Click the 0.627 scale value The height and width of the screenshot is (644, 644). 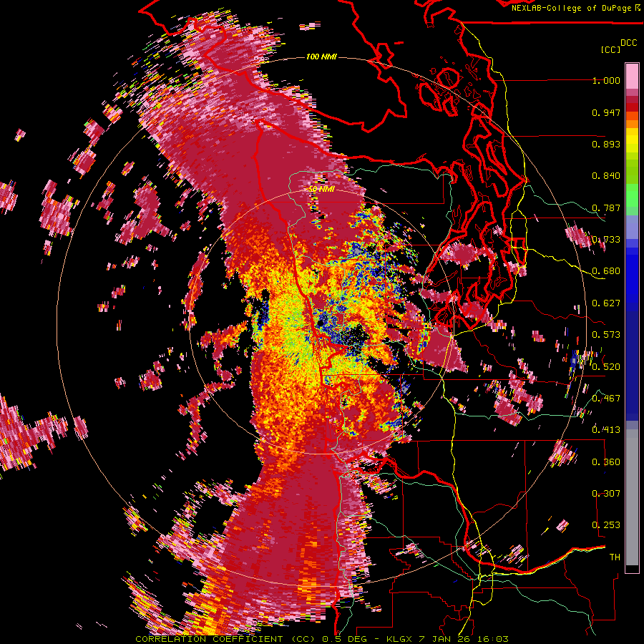[x=606, y=303]
